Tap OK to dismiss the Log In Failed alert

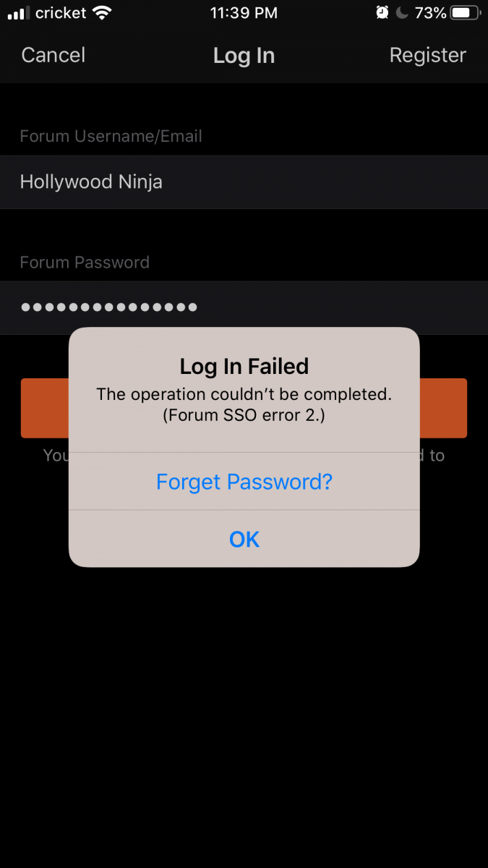(244, 539)
